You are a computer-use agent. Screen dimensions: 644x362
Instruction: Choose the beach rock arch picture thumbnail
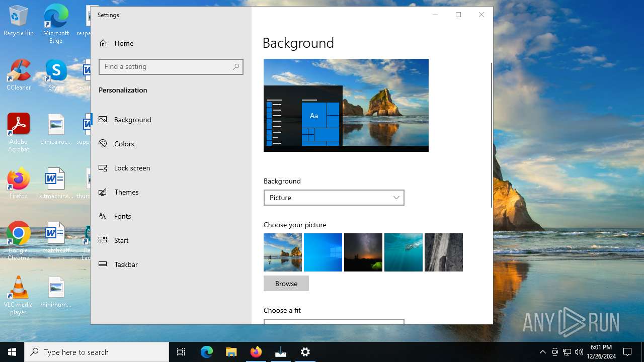tap(283, 252)
